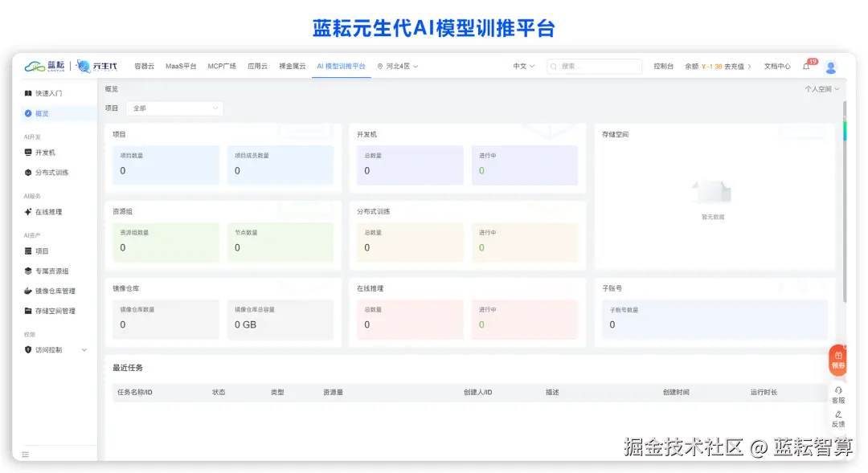Switch to 容器云 tab

pyautogui.click(x=144, y=67)
